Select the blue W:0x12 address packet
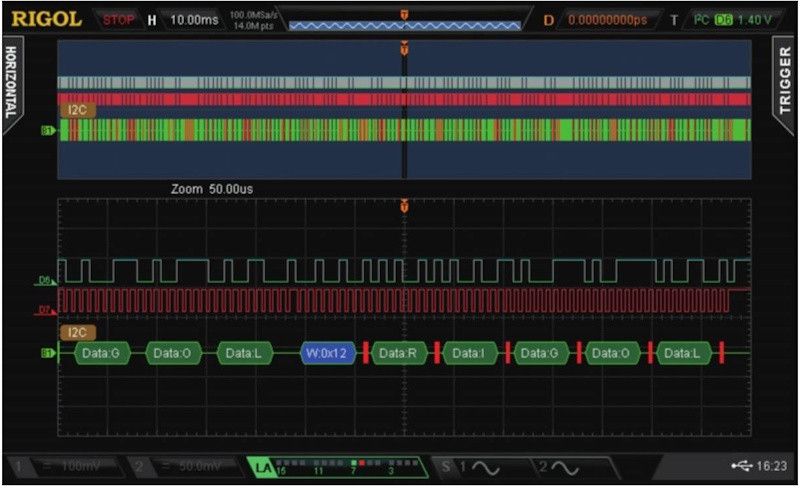This screenshot has width=800, height=488. [x=327, y=353]
